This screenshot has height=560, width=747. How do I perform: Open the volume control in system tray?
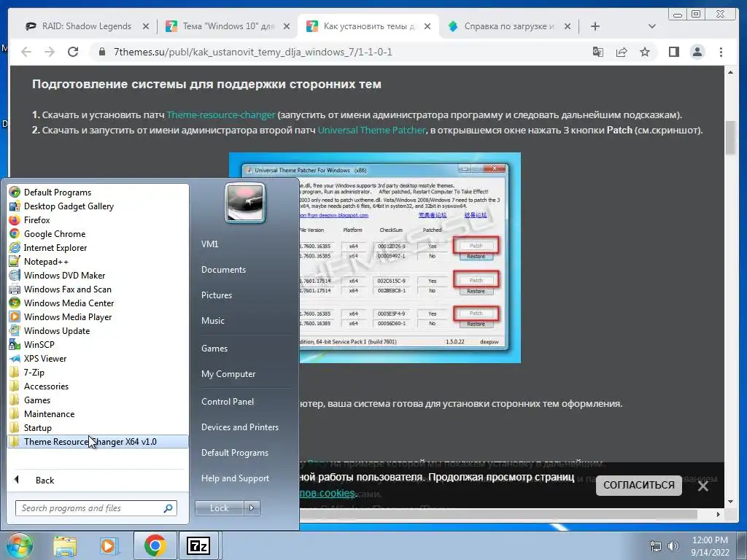point(673,546)
